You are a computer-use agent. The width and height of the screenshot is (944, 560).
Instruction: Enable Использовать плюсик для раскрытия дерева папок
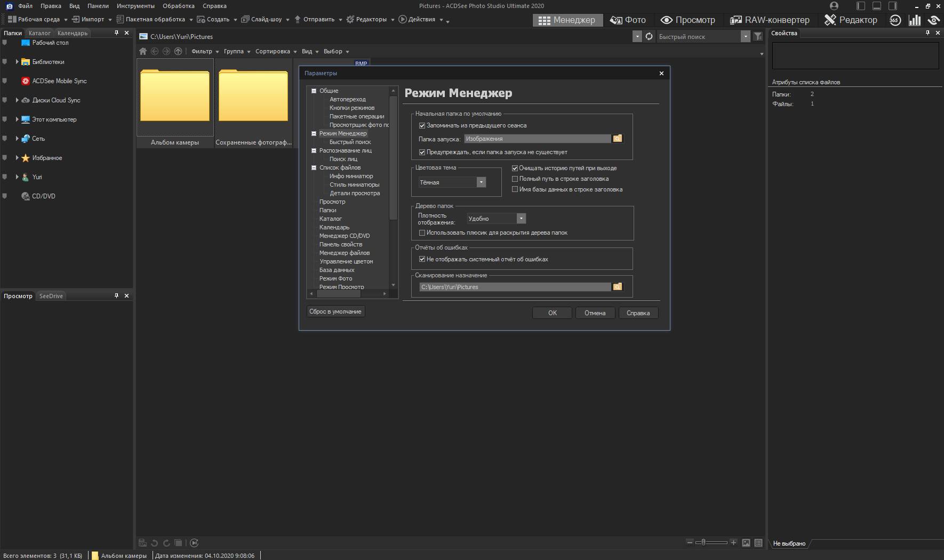422,233
